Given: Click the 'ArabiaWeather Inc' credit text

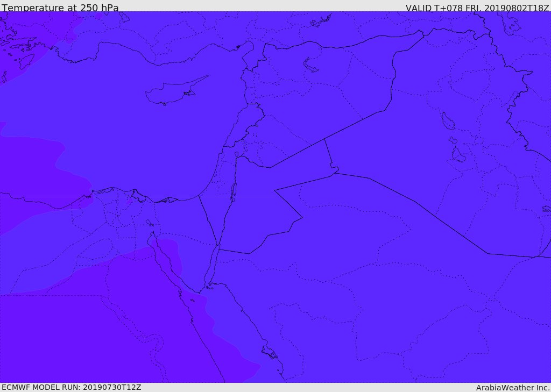Looking at the screenshot, I should (x=512, y=388).
